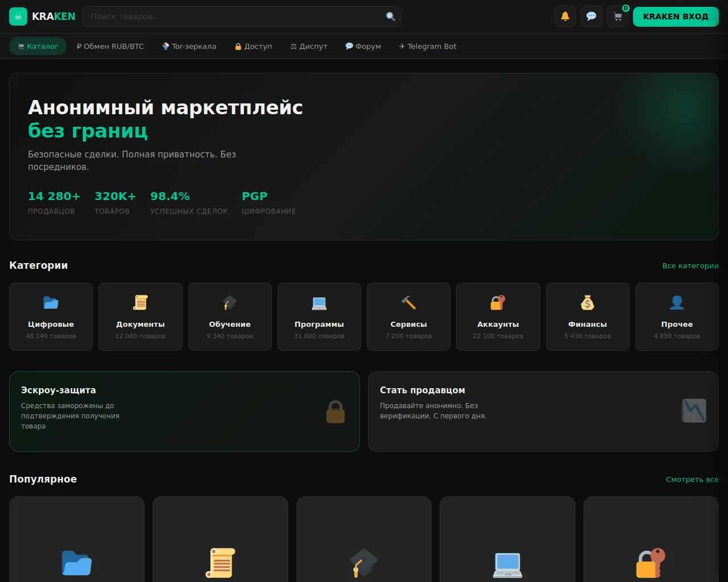Open the Стать продавцом card

pos(543,411)
